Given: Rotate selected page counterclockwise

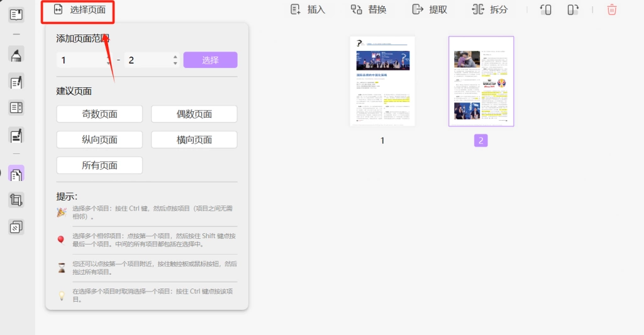Looking at the screenshot, I should pos(545,9).
